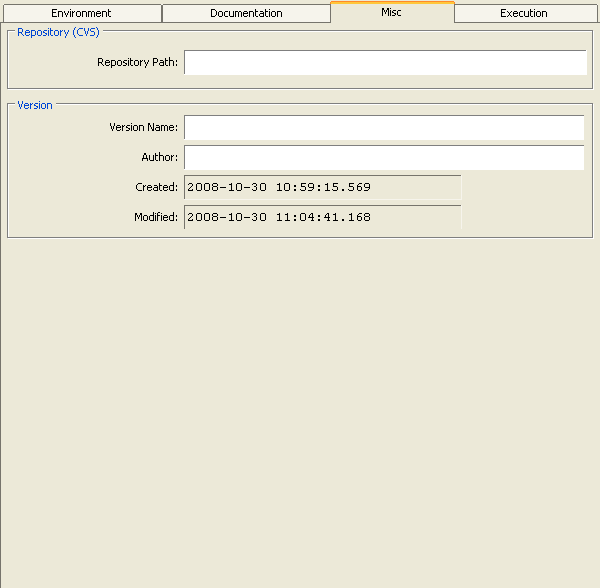Screen dimensions: 600x588
Task: Click the Version group title
Action: pyautogui.click(x=35, y=105)
